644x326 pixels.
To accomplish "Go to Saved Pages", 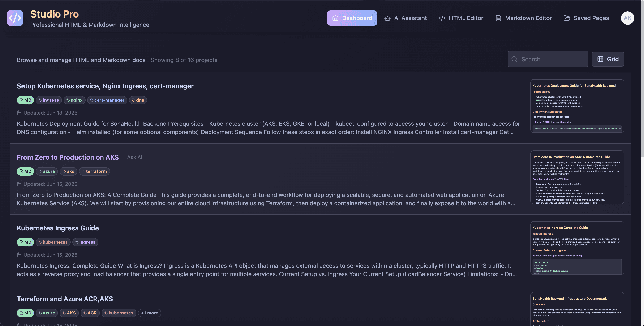I will pos(586,18).
